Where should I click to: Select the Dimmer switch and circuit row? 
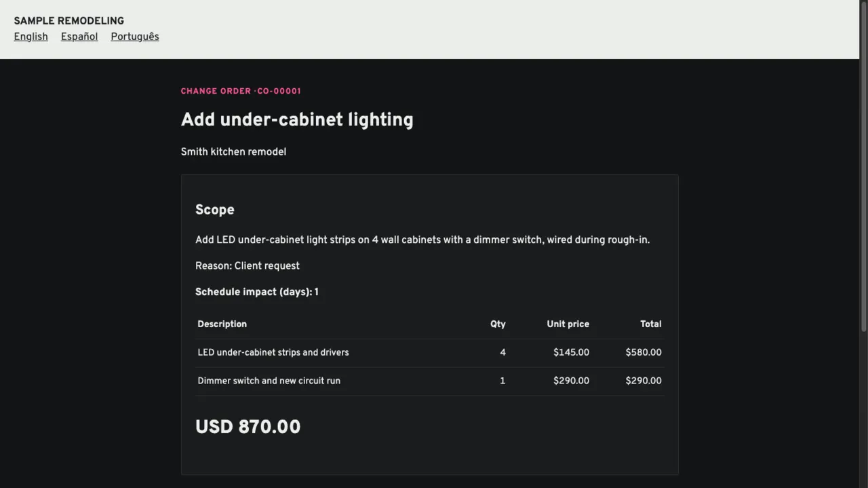click(430, 381)
